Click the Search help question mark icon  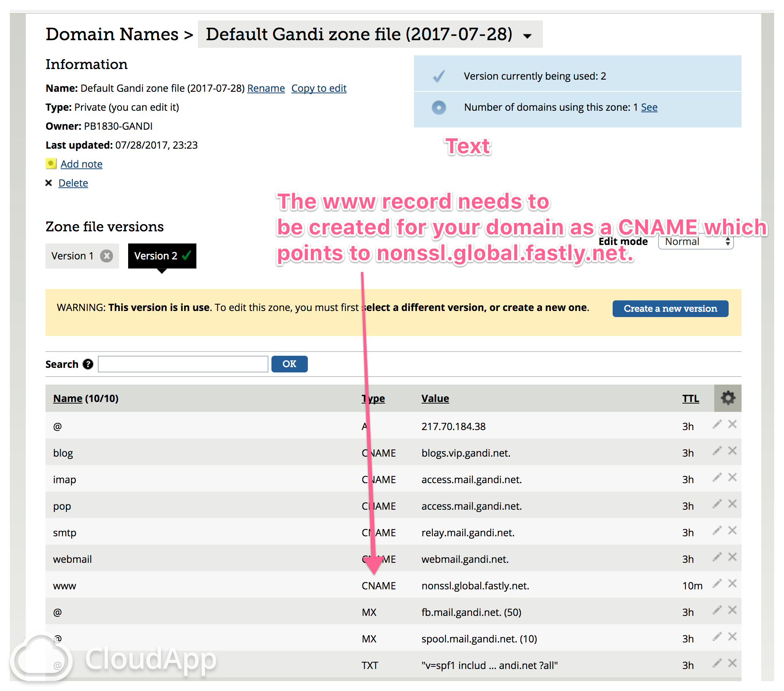pyautogui.click(x=88, y=364)
